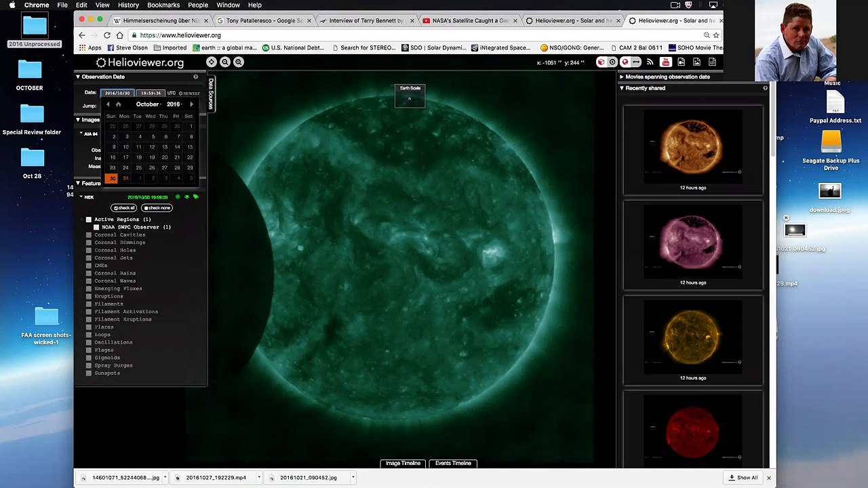
Task: Collapse the Observation Date section
Action: 78,77
